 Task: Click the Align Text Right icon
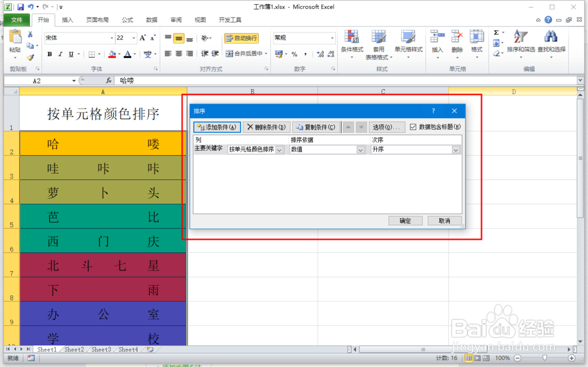point(190,54)
